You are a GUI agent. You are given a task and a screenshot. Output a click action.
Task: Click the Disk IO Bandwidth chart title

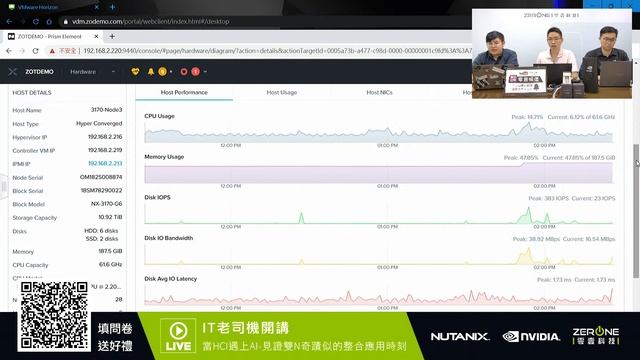pyautogui.click(x=169, y=238)
